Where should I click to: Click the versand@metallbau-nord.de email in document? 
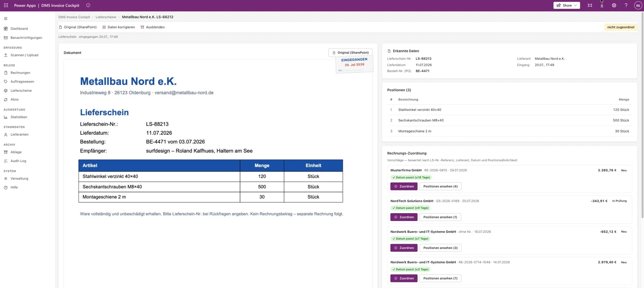184,93
